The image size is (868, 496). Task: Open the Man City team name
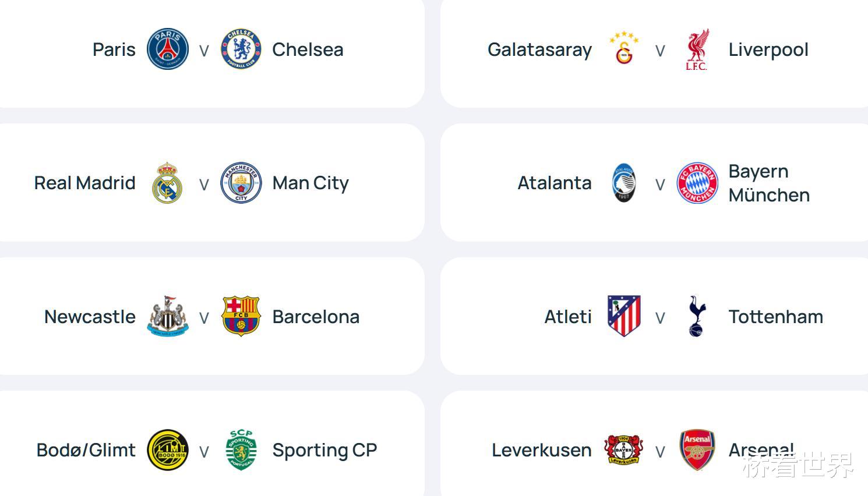(310, 183)
